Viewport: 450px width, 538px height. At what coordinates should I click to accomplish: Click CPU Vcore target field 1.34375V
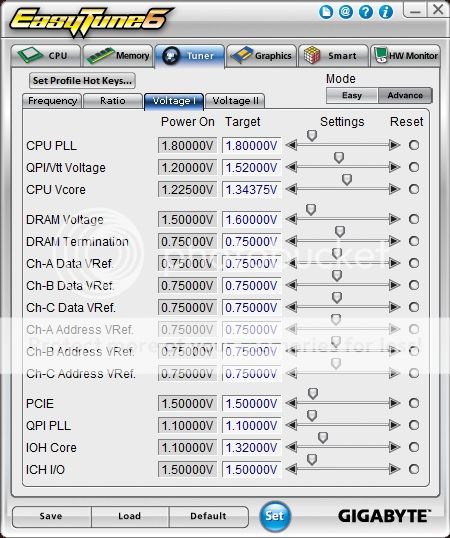[x=251, y=189]
